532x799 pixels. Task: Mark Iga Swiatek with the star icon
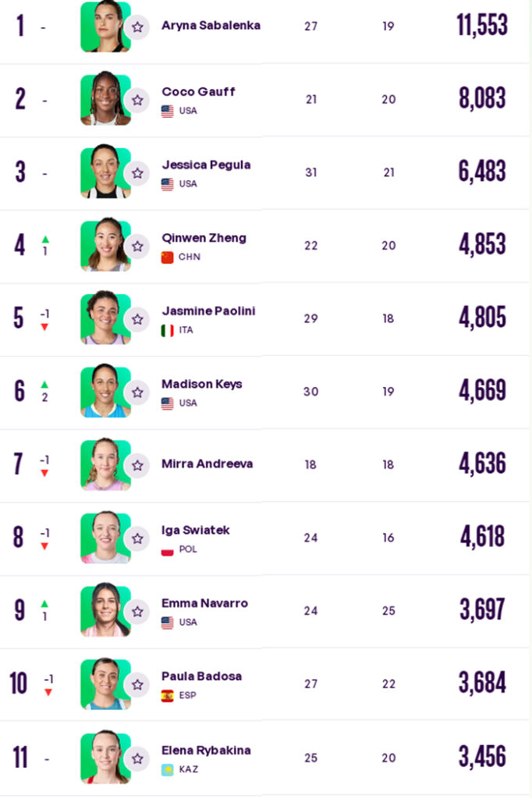[137, 538]
